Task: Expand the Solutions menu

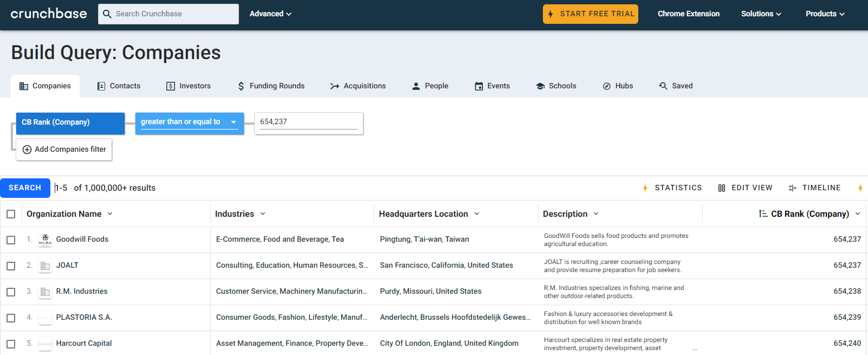Action: click(761, 14)
